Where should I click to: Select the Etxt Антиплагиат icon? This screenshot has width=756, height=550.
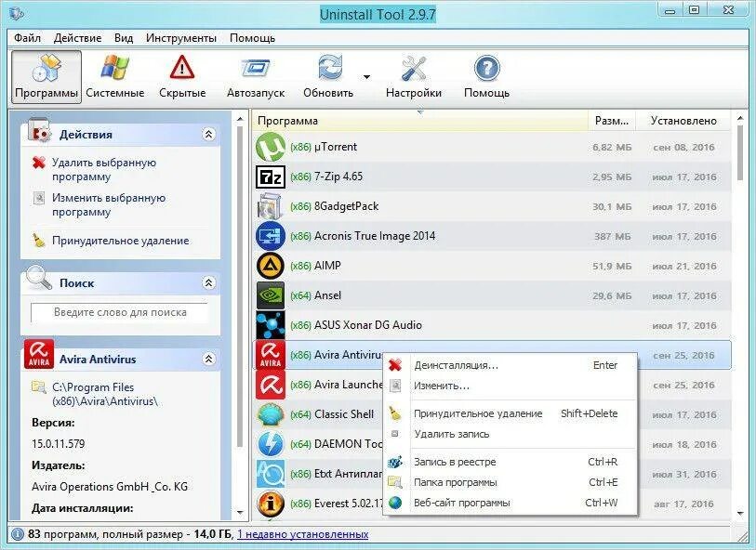tap(270, 474)
